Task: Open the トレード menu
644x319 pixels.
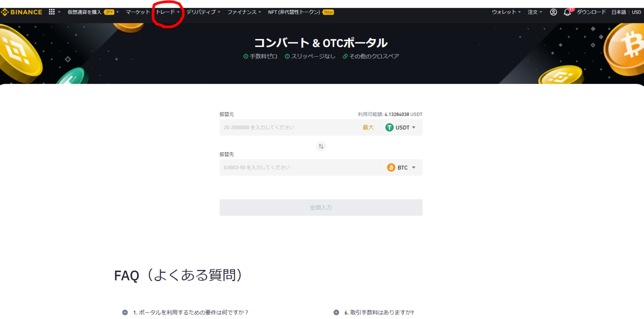Action: 167,12
